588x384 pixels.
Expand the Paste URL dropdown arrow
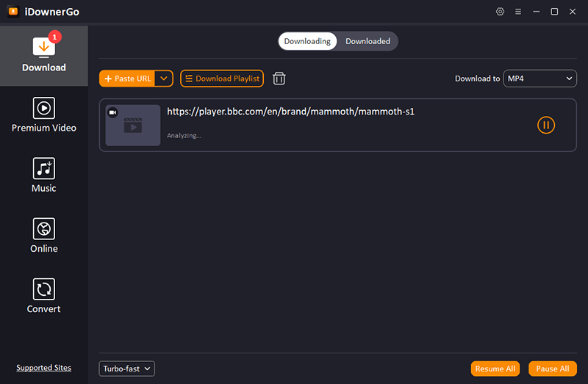coord(164,79)
